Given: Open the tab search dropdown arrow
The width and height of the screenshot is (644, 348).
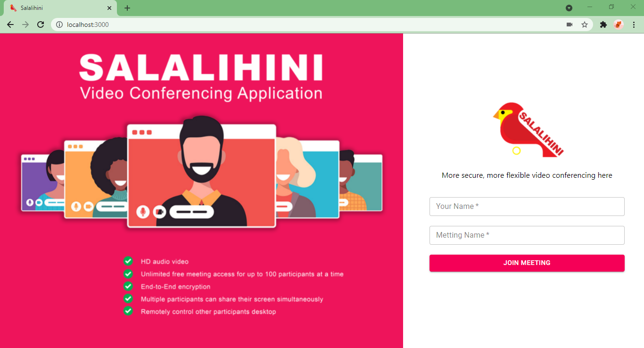Looking at the screenshot, I should coord(569,8).
